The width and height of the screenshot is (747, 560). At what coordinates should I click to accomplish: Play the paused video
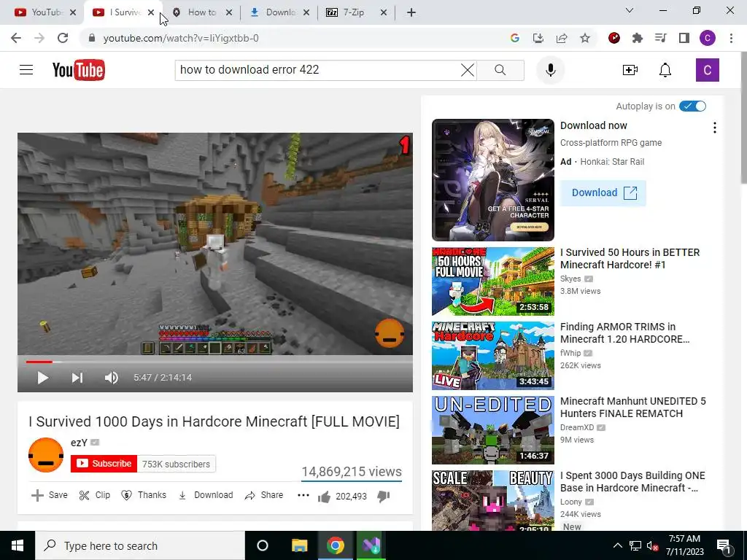click(x=42, y=378)
